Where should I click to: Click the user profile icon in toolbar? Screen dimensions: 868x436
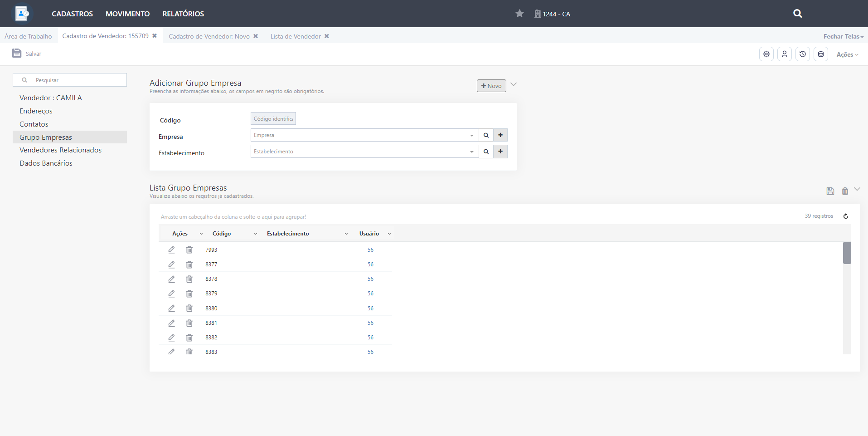785,54
